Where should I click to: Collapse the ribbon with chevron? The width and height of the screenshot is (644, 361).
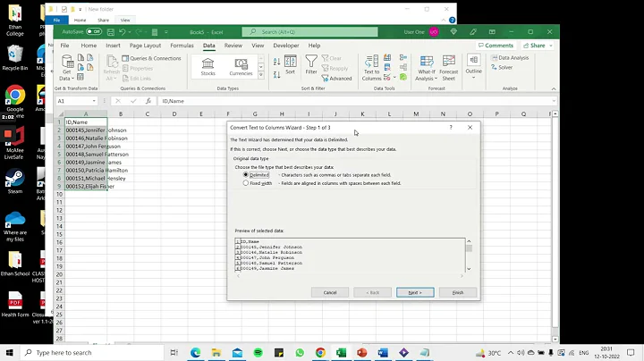point(554,88)
